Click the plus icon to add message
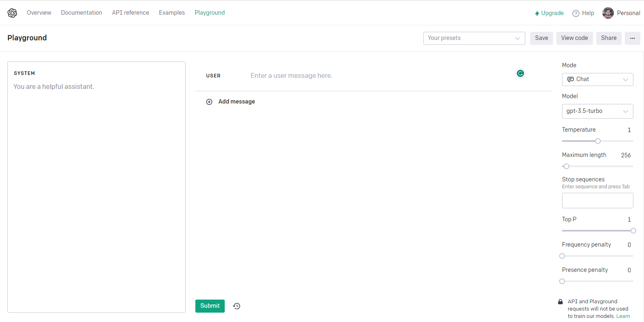 (209, 102)
